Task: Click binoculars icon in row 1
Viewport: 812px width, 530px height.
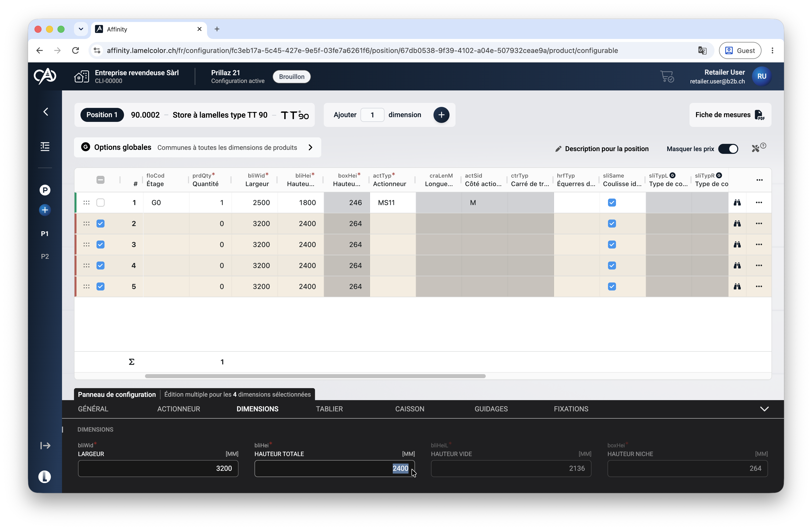Action: point(737,203)
